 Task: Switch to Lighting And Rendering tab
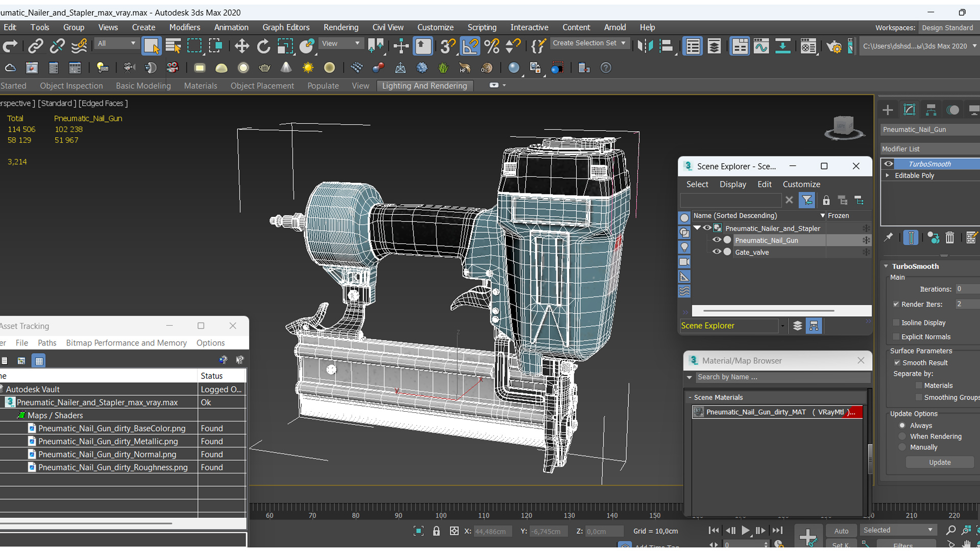pyautogui.click(x=425, y=85)
